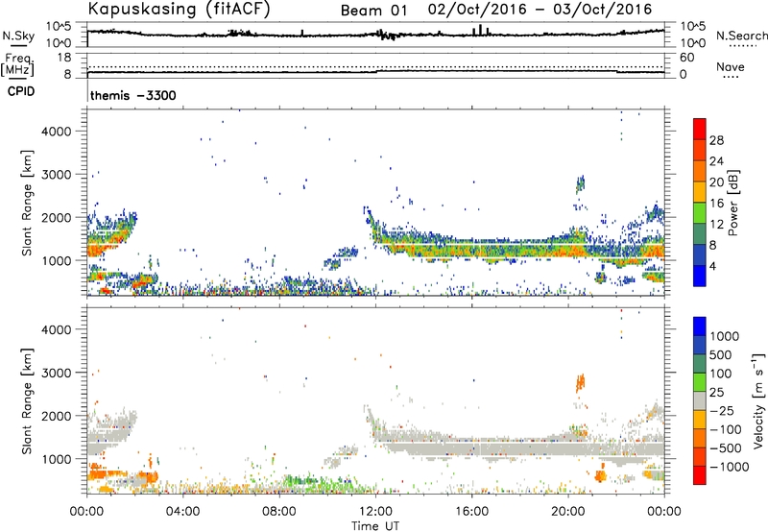Screen dimensions: 768x532
Task: Click the '-1000' value on the Velocity colorbar
Action: click(730, 467)
